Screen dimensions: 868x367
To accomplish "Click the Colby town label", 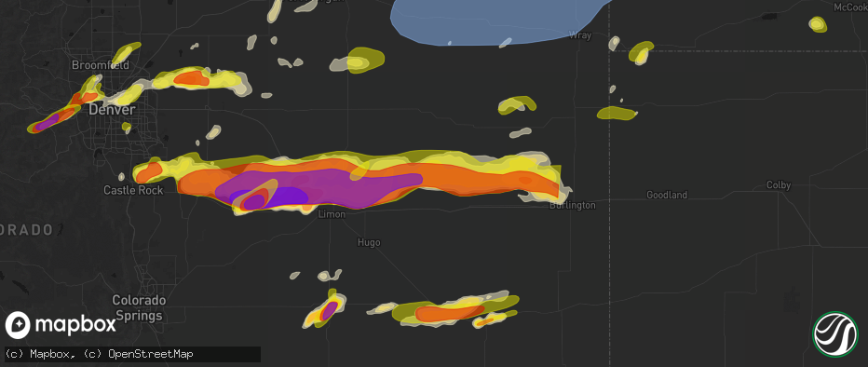I will [779, 184].
